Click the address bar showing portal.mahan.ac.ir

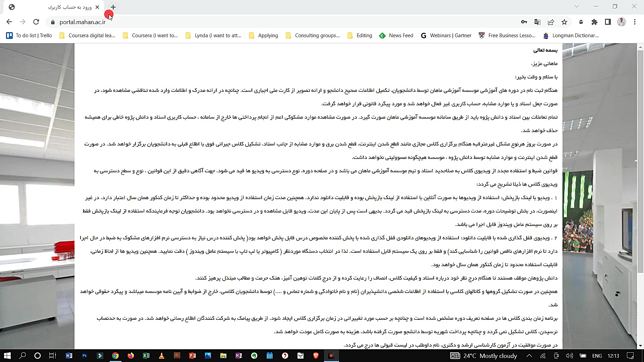[82, 22]
